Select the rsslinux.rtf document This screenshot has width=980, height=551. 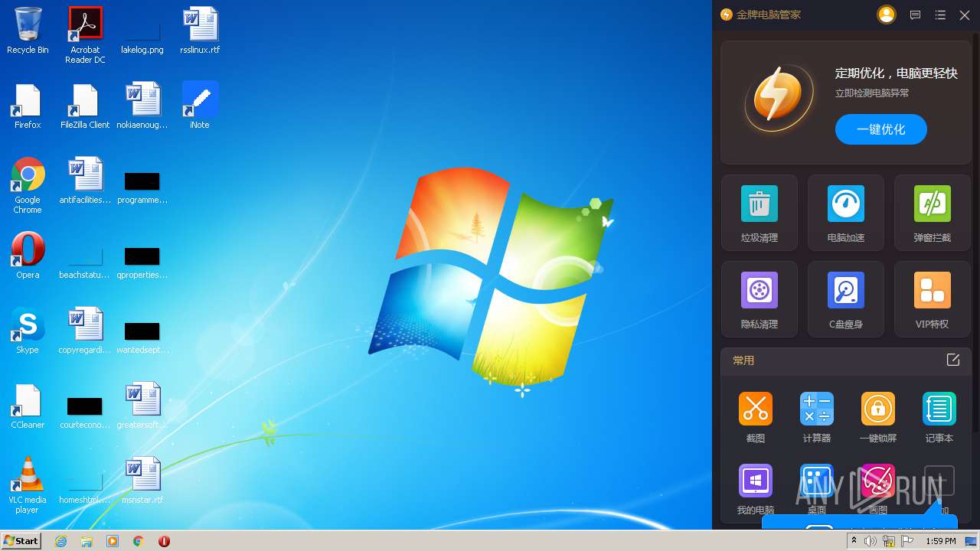tap(200, 31)
